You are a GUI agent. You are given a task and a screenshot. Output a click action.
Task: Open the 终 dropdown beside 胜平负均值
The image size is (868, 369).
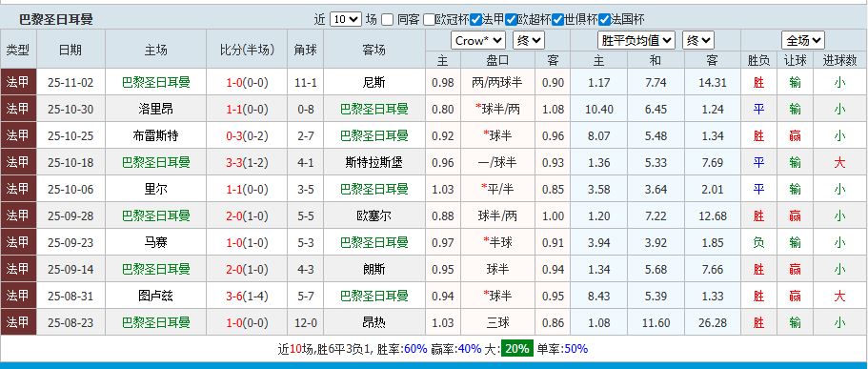tap(698, 40)
